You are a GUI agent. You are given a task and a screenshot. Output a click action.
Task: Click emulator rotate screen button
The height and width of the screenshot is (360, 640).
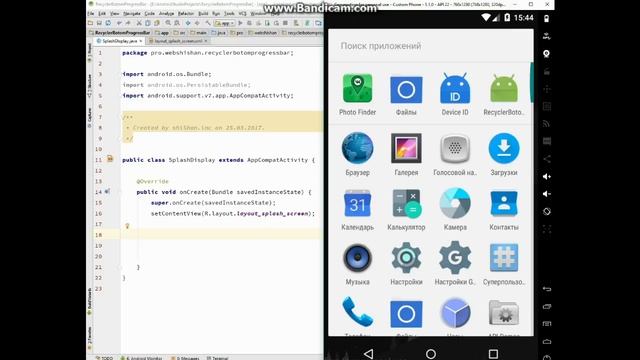tap(547, 211)
